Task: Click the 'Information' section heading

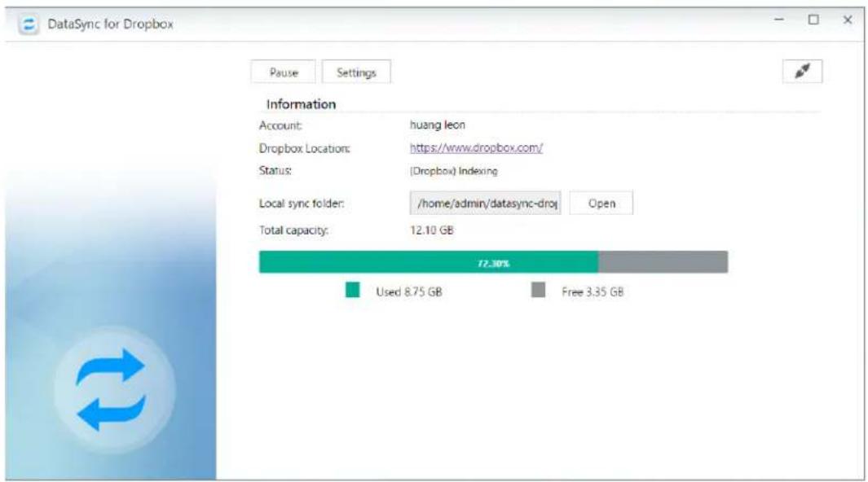Action: coord(301,104)
